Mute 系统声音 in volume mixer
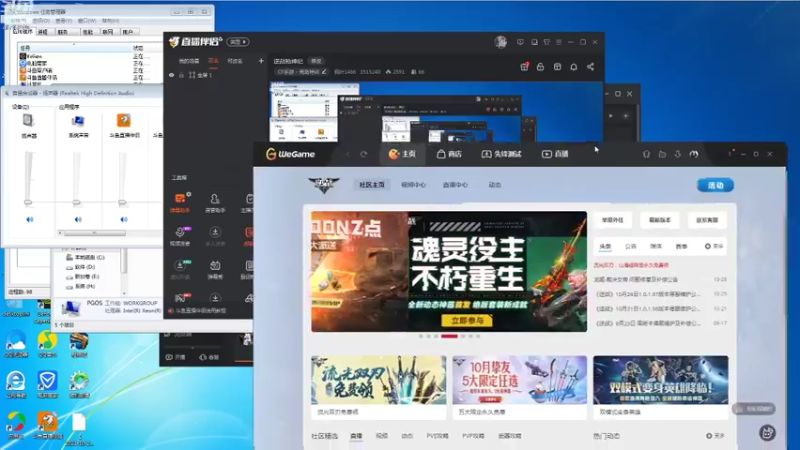Viewport: 800px width, 450px height. tap(78, 219)
